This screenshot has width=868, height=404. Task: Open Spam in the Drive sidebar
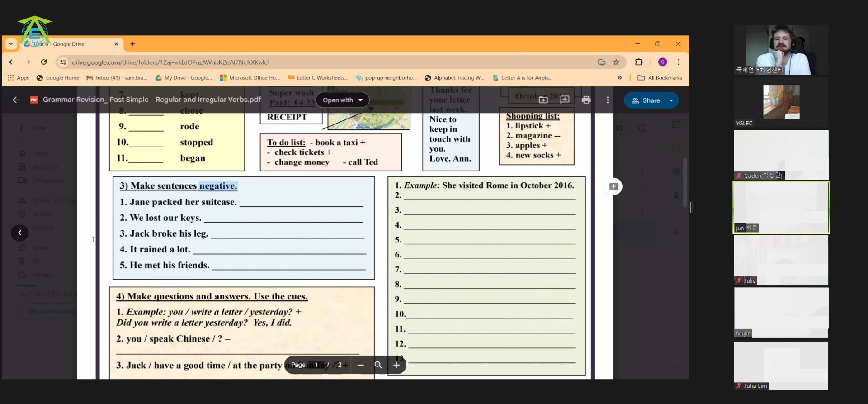33,248
